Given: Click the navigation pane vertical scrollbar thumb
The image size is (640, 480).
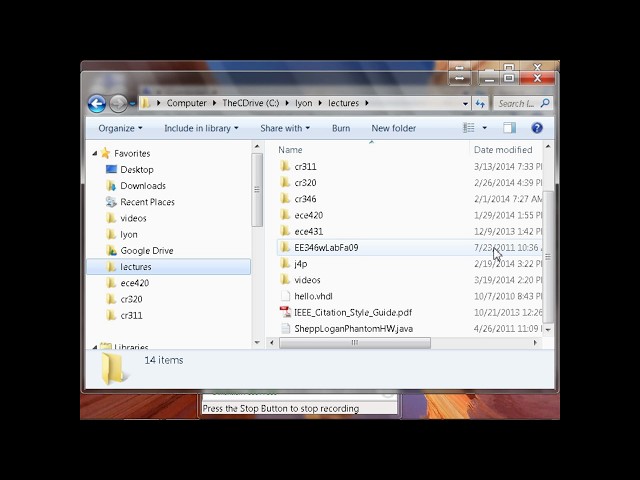Looking at the screenshot, I should coord(257,190).
